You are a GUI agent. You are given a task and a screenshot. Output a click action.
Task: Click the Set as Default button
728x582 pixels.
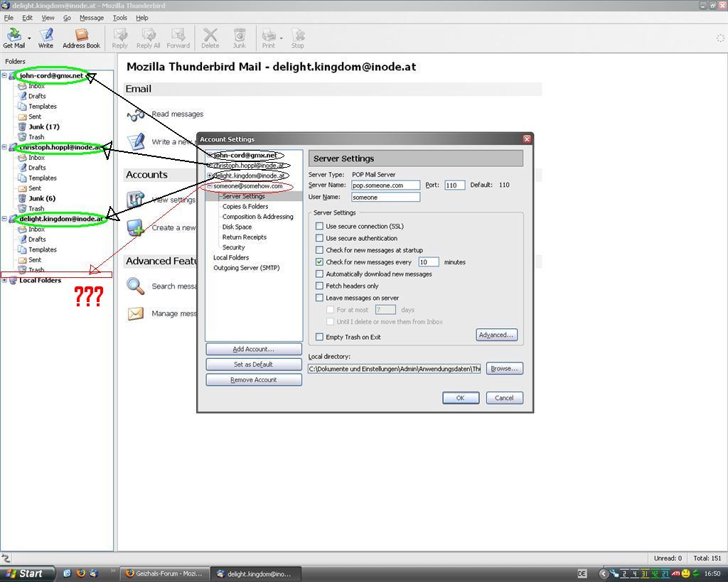[254, 365]
